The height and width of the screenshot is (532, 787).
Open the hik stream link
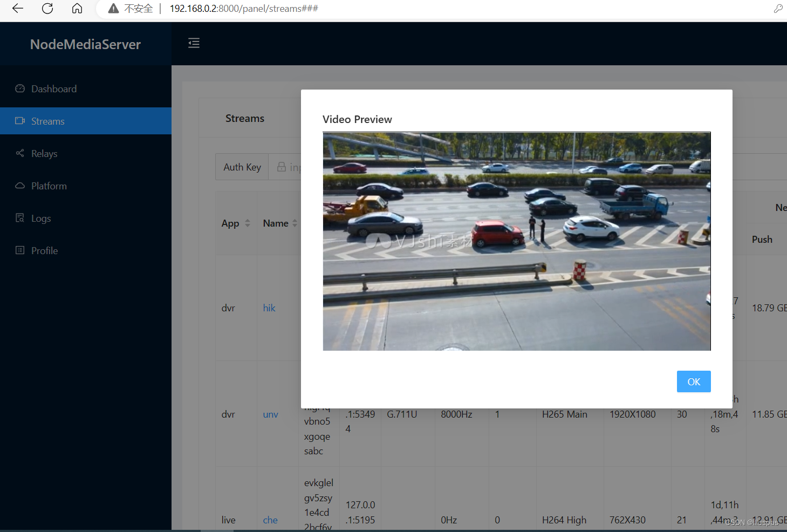[x=269, y=308]
